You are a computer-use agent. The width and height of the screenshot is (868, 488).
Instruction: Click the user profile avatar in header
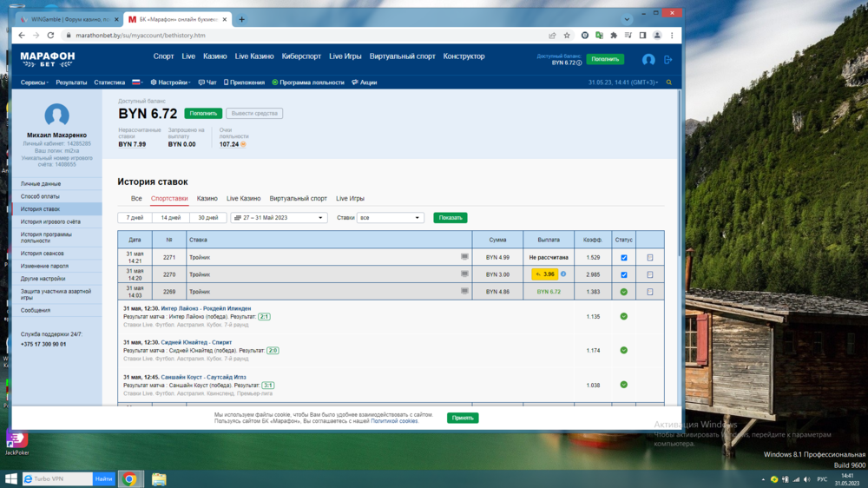pos(648,60)
